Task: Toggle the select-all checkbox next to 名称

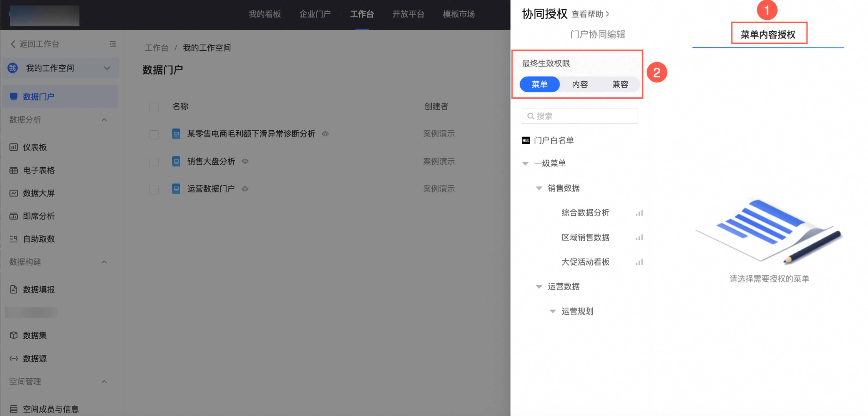Action: click(154, 107)
